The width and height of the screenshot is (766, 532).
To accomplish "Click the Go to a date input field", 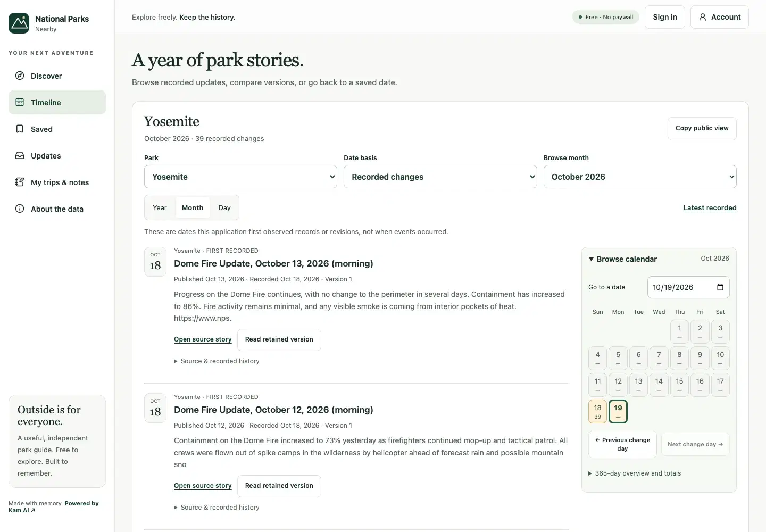I will [688, 287].
